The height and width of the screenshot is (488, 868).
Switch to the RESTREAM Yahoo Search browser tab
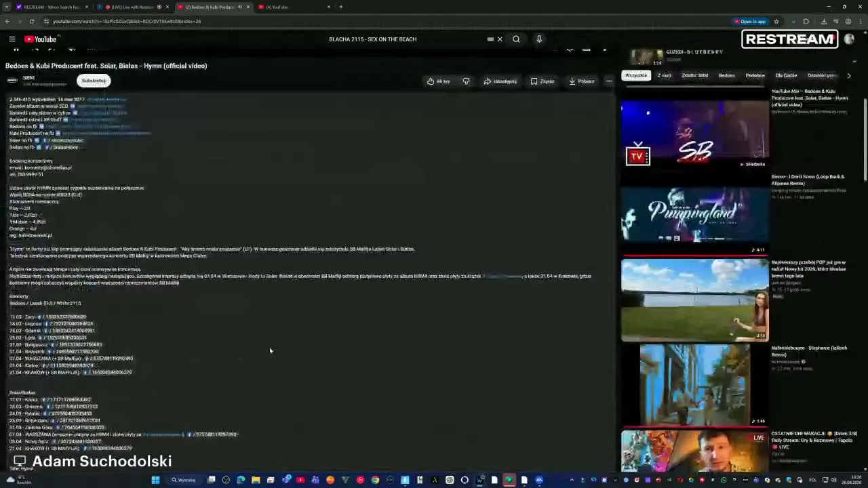[x=51, y=7]
